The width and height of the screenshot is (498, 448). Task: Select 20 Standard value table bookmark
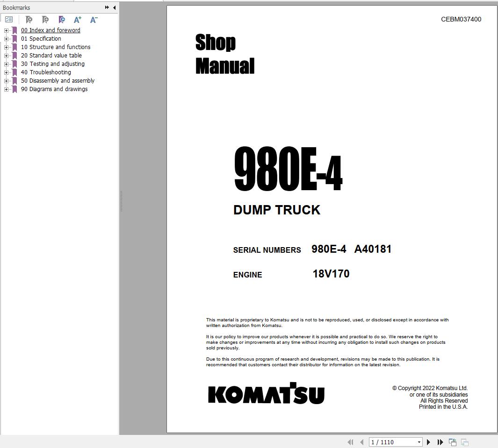point(51,55)
